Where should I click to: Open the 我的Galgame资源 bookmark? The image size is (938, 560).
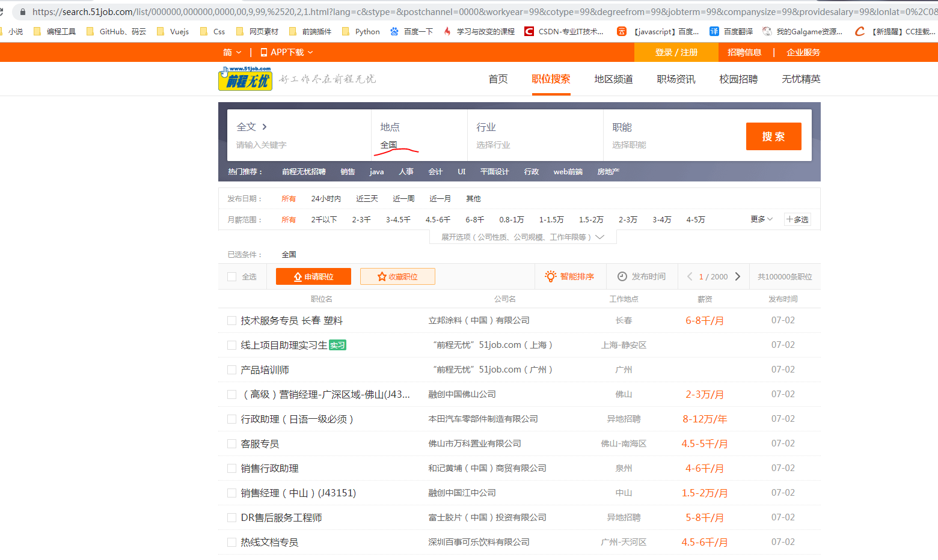pyautogui.click(x=803, y=31)
